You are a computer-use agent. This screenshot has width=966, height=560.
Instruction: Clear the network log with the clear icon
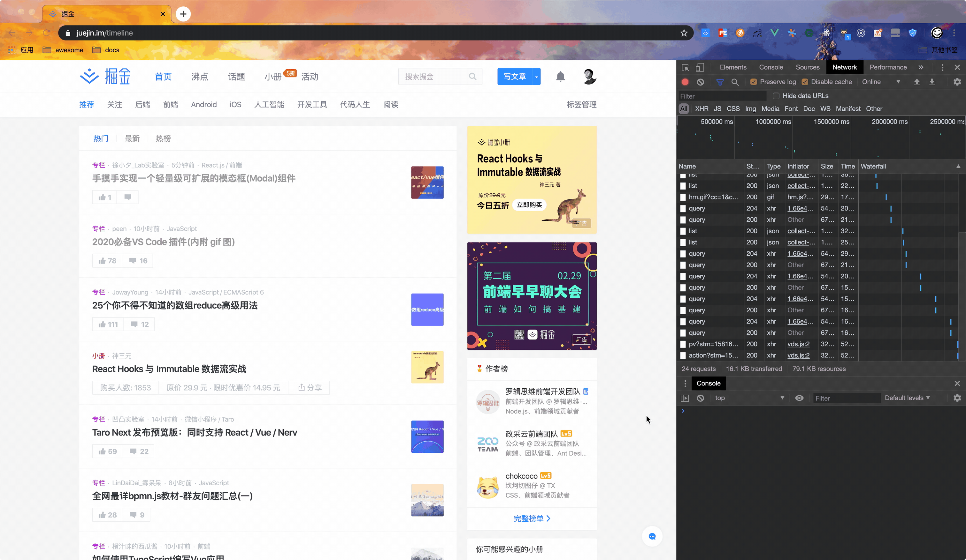pyautogui.click(x=700, y=82)
